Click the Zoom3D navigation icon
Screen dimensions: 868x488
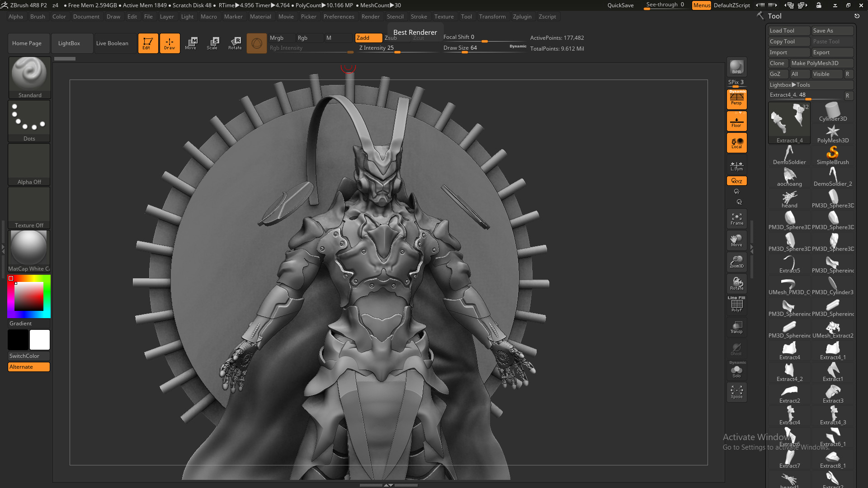point(736,262)
